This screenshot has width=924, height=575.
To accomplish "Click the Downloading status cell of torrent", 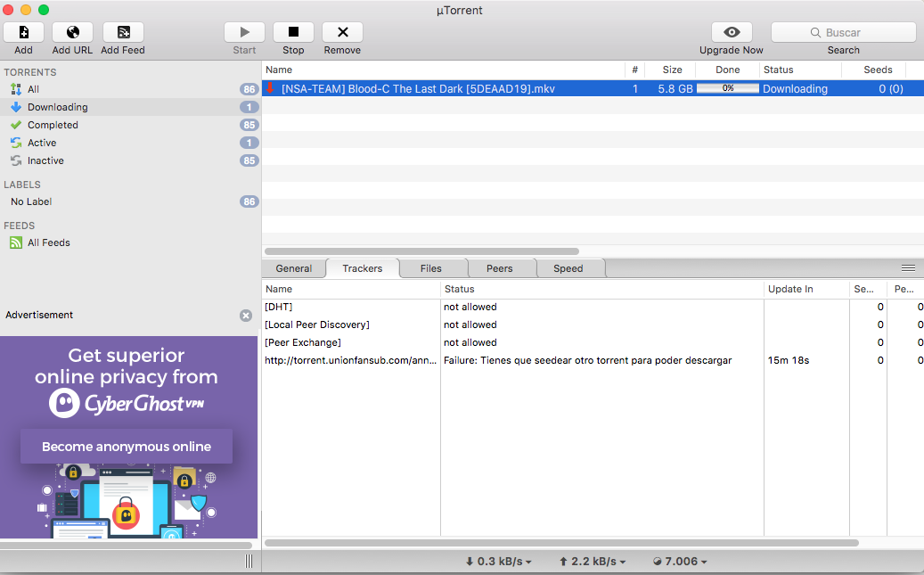I will [795, 89].
